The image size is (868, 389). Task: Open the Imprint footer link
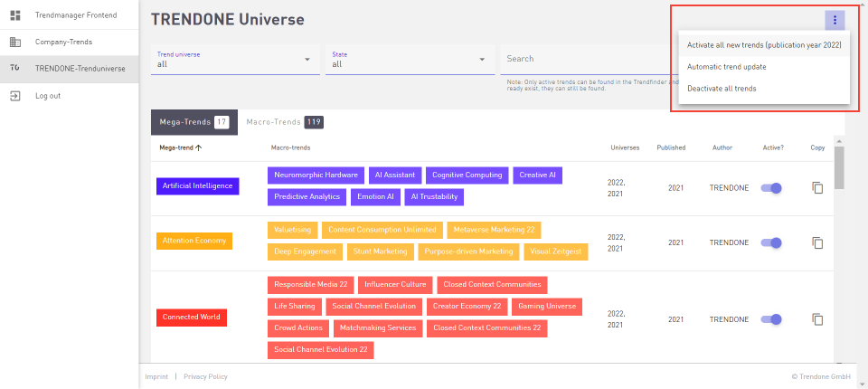tap(156, 377)
